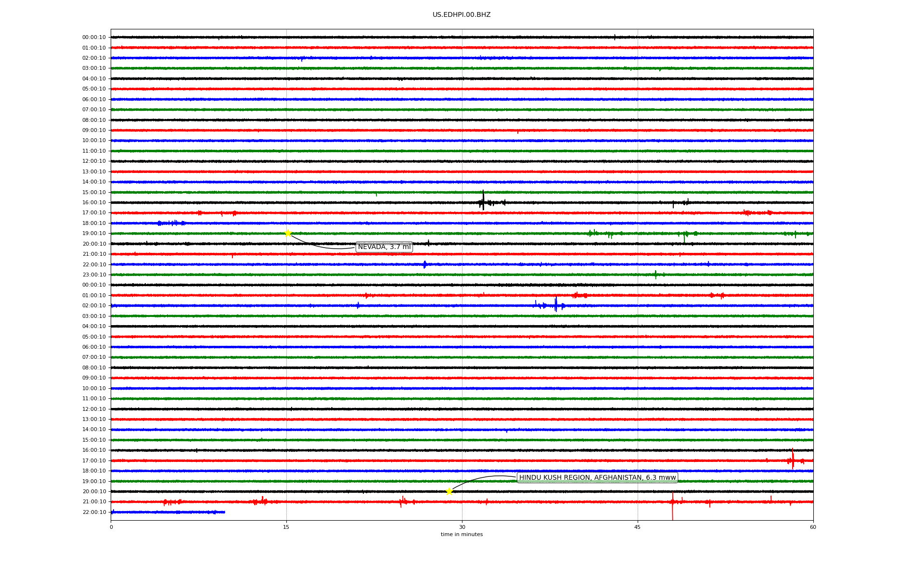Click the first 00:00:10 row label at the top
Image resolution: width=924 pixels, height=578 pixels.
(x=94, y=38)
